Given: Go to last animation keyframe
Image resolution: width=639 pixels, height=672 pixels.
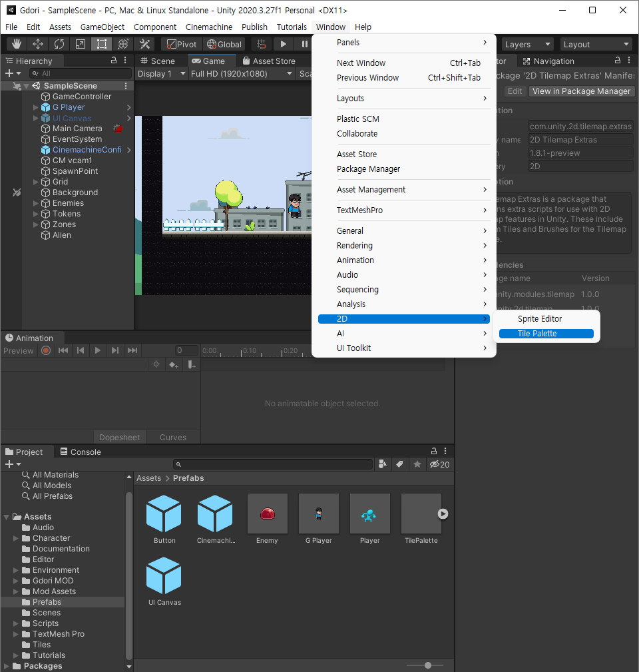Looking at the screenshot, I should click(x=132, y=350).
